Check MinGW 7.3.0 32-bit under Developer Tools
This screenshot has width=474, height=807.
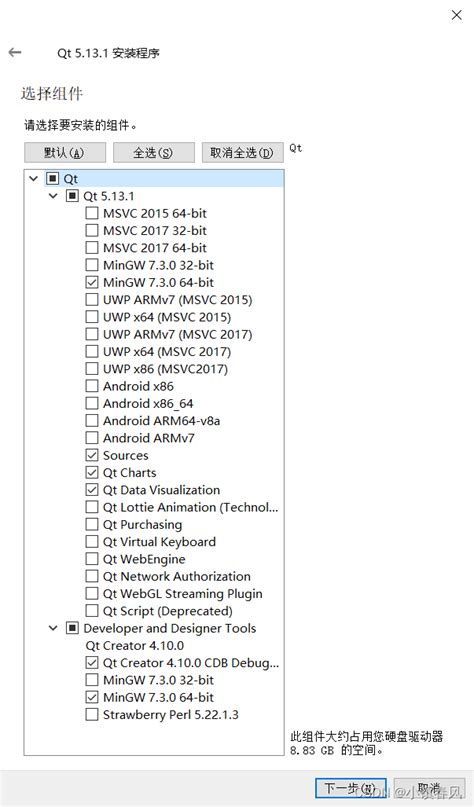[92, 680]
